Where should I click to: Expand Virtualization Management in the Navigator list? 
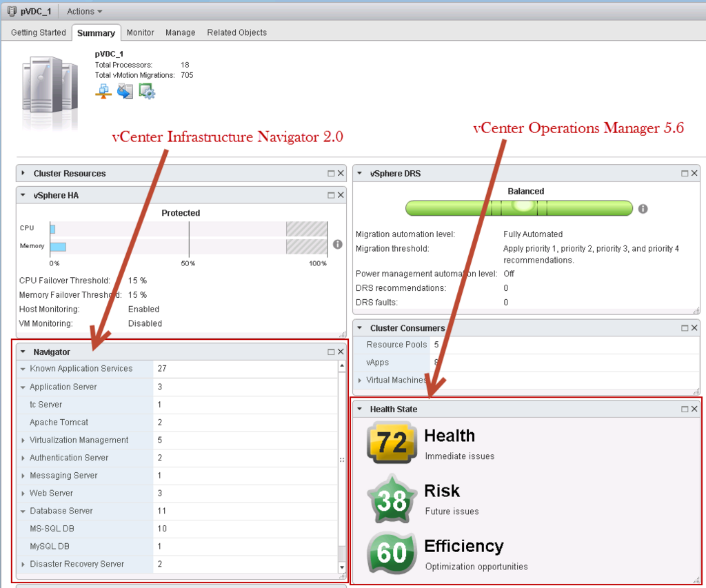pos(22,440)
